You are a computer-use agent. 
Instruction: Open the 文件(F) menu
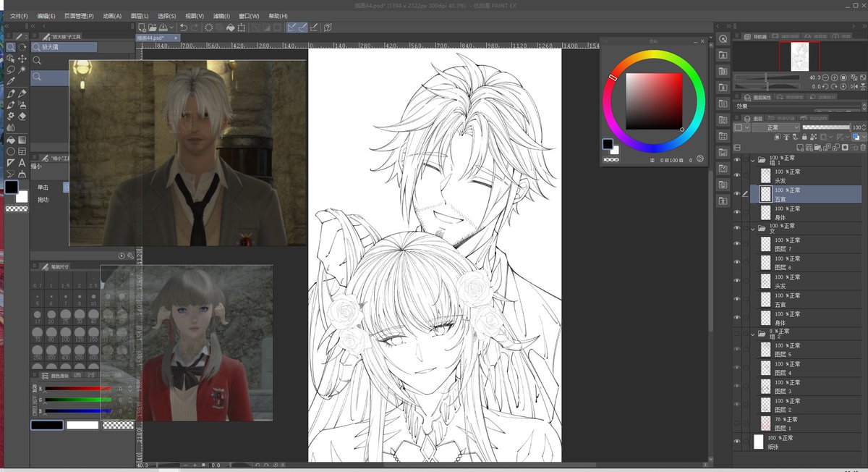tap(20, 16)
